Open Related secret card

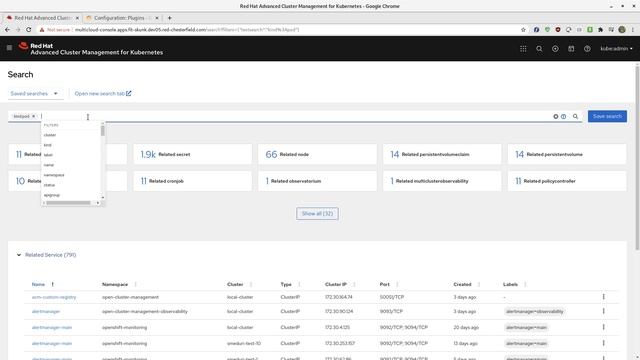pos(193,154)
